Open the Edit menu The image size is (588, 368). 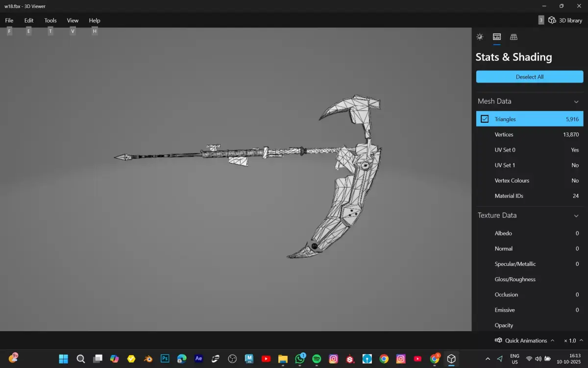pos(29,21)
